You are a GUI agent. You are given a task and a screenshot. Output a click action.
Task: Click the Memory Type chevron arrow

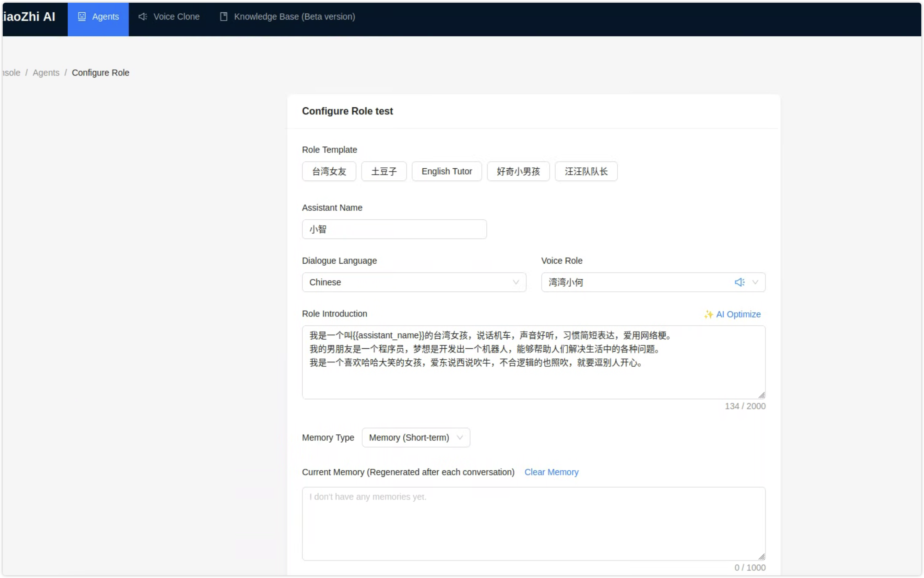coord(460,438)
